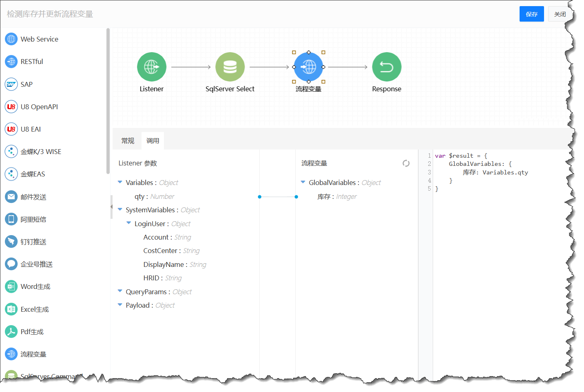The width and height of the screenshot is (584, 392).
Task: Collapse the GlobalVariables node
Action: pyautogui.click(x=303, y=182)
